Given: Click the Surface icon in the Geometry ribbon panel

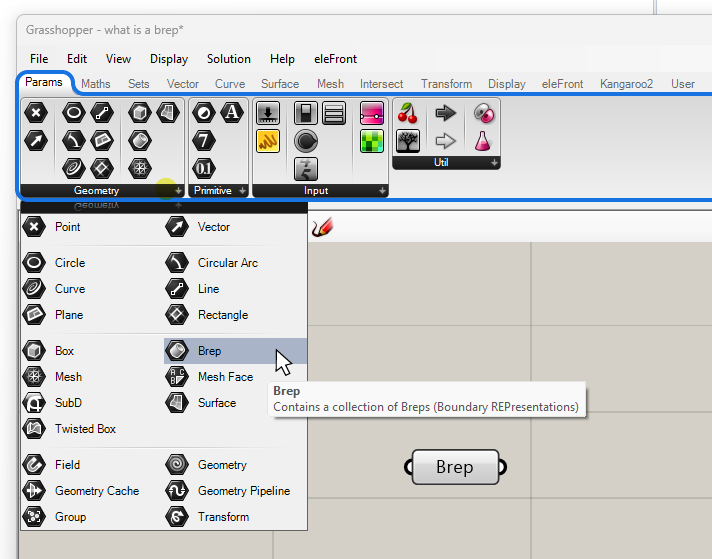Looking at the screenshot, I should point(168,113).
